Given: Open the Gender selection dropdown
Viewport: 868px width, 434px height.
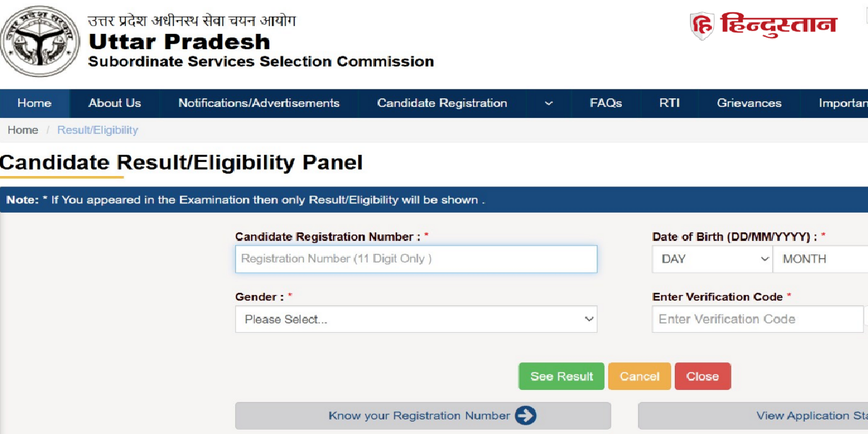Looking at the screenshot, I should [416, 319].
